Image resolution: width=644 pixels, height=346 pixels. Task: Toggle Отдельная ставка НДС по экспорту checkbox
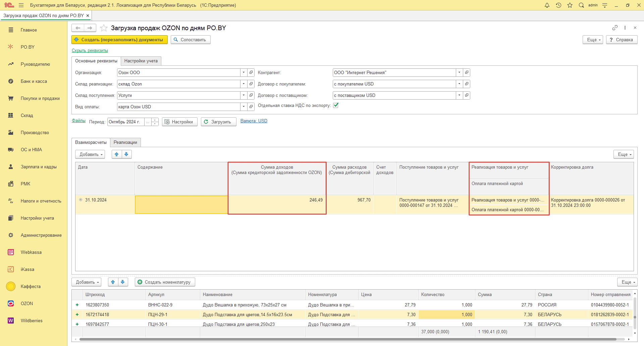[336, 105]
